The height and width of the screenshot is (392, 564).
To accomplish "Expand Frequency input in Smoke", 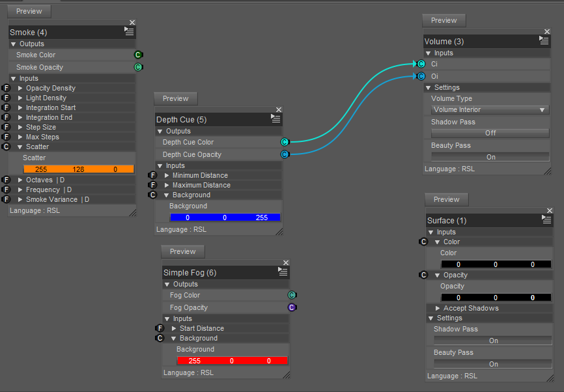I will tap(20, 189).
